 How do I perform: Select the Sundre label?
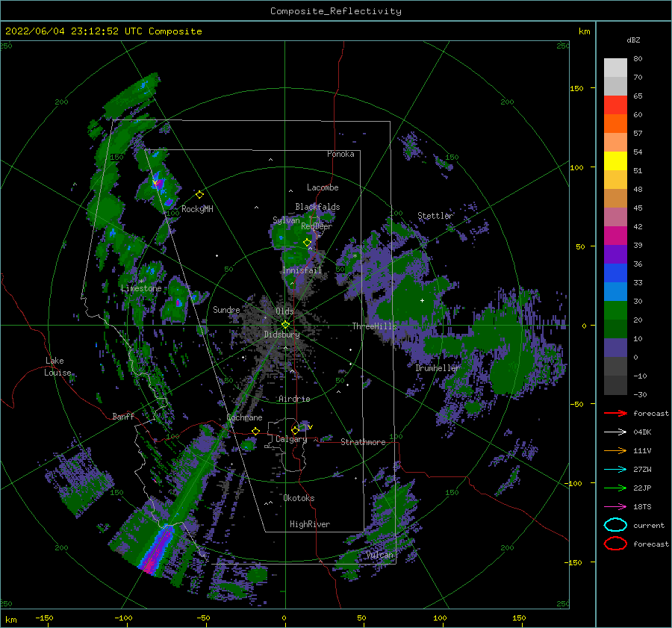pyautogui.click(x=226, y=309)
